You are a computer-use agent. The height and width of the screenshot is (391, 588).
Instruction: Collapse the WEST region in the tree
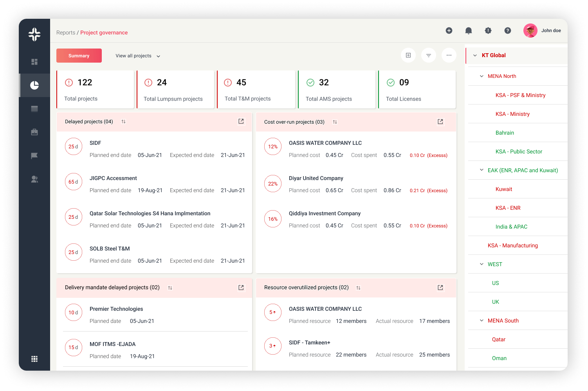pos(481,264)
